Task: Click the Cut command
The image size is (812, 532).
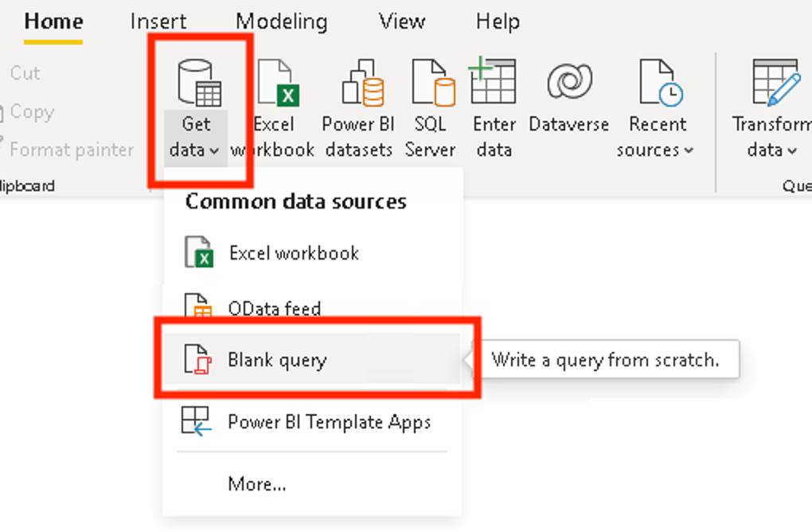Action: tap(25, 72)
